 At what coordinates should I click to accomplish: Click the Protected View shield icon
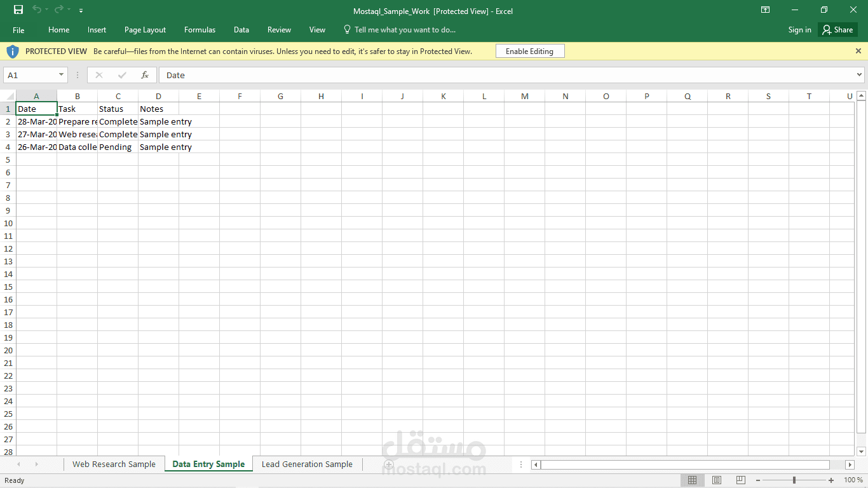[x=13, y=51]
